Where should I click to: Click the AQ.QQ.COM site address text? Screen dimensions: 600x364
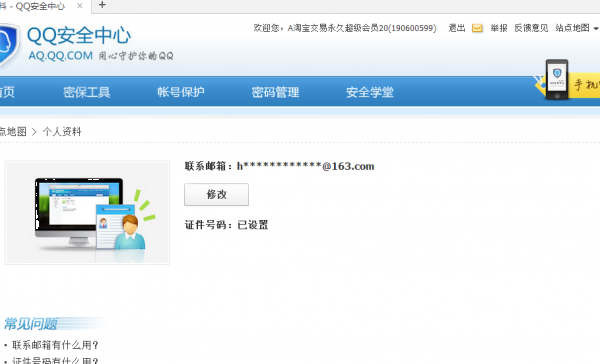pos(60,56)
